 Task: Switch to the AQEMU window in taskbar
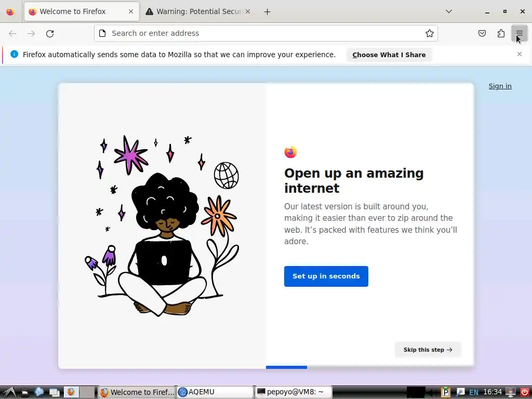point(215,392)
